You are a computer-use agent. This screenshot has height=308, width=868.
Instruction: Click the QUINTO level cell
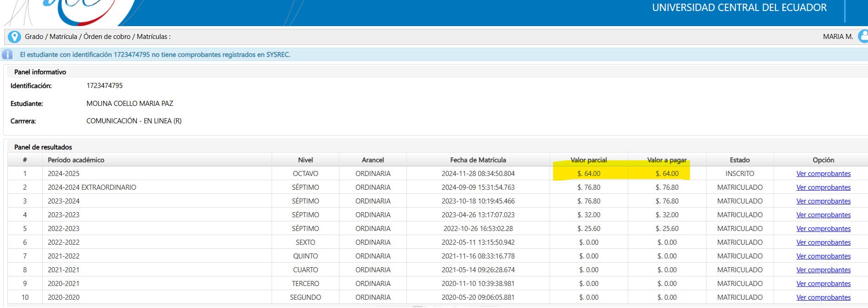click(x=306, y=256)
